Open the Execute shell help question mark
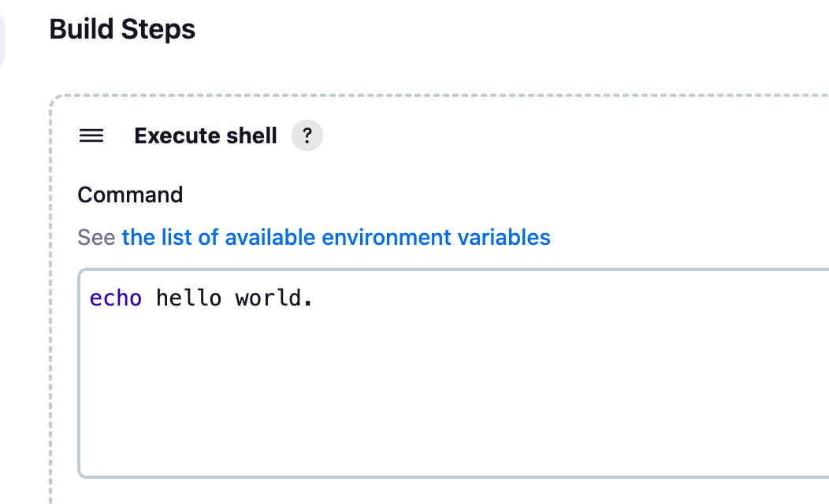This screenshot has height=504, width=829. [x=307, y=136]
